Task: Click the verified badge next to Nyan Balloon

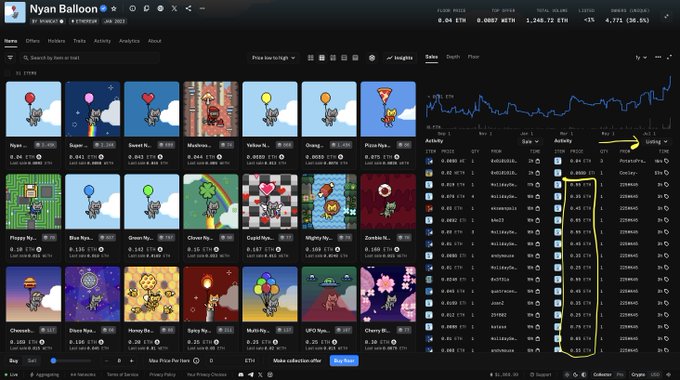Action: click(103, 8)
